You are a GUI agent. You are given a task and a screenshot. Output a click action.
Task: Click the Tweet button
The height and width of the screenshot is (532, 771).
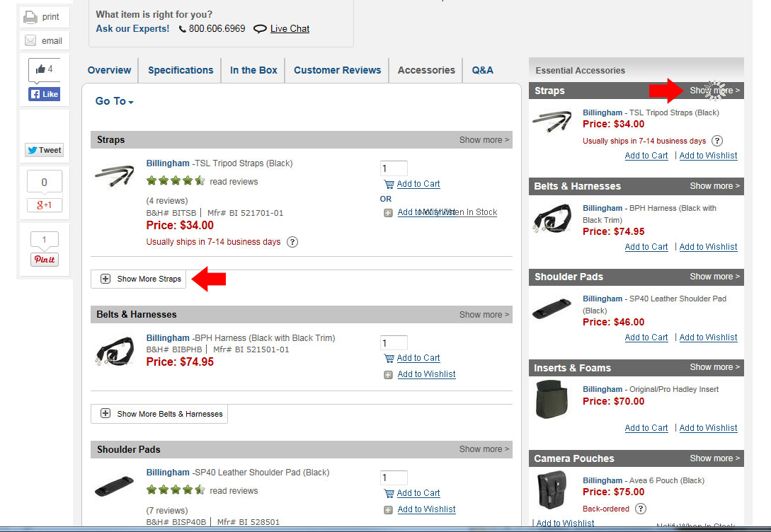45,150
